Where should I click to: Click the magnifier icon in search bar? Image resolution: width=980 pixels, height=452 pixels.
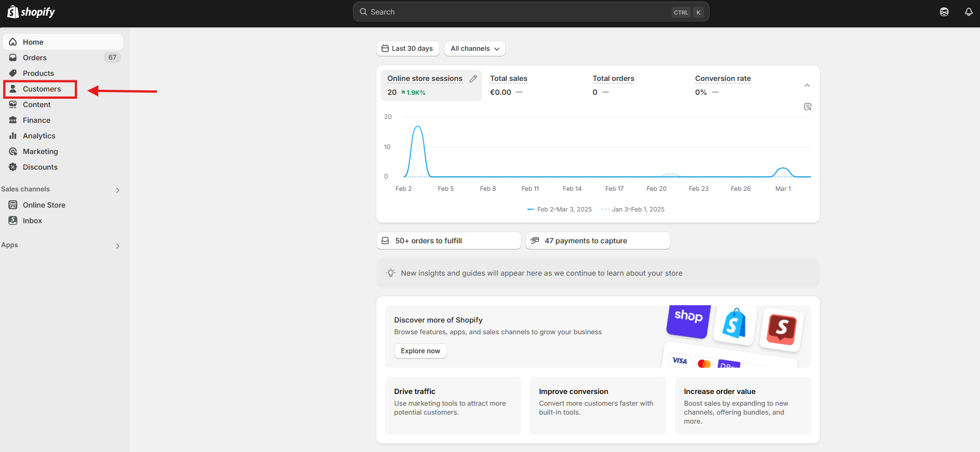tap(363, 12)
